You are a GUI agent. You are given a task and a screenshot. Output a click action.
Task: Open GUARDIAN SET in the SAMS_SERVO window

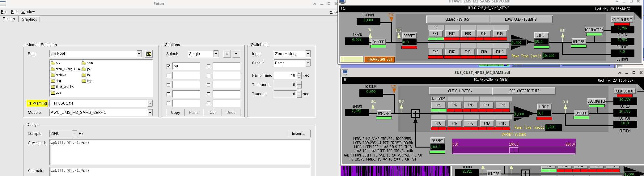click(x=379, y=59)
